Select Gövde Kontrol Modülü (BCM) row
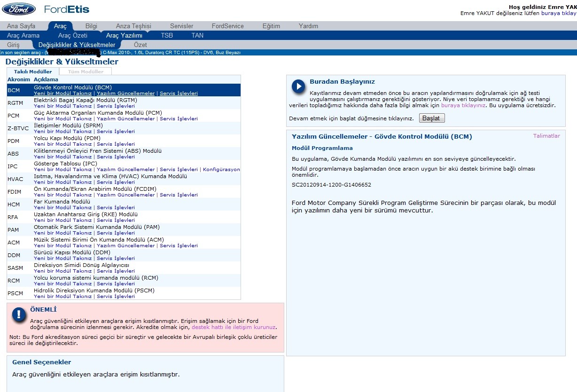Viewport: 577px width, 392px height. tap(124, 90)
